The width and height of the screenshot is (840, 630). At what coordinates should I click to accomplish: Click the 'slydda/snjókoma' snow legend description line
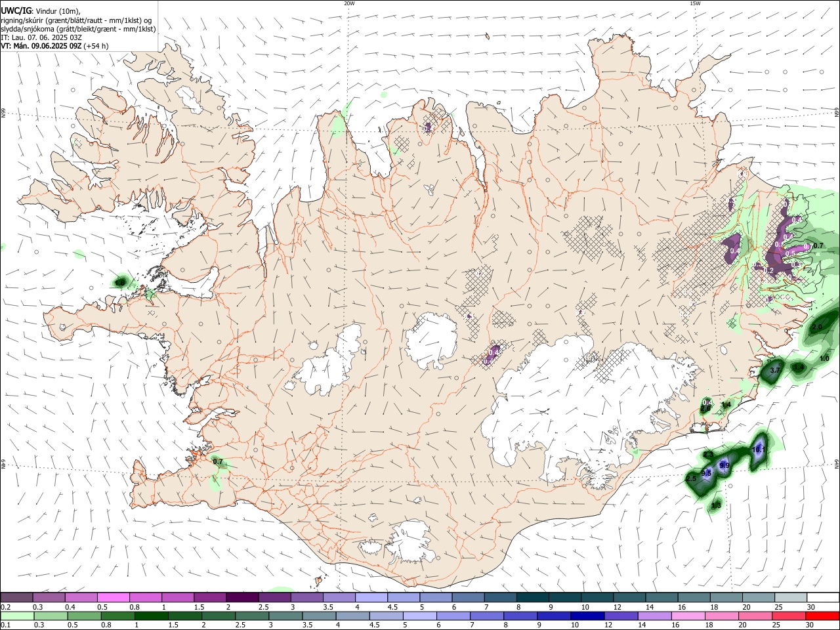[x=78, y=29]
